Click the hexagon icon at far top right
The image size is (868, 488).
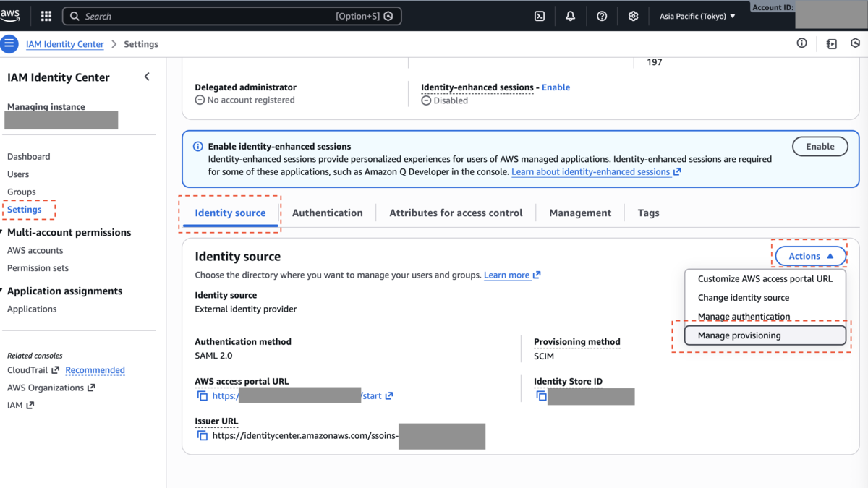tap(856, 43)
